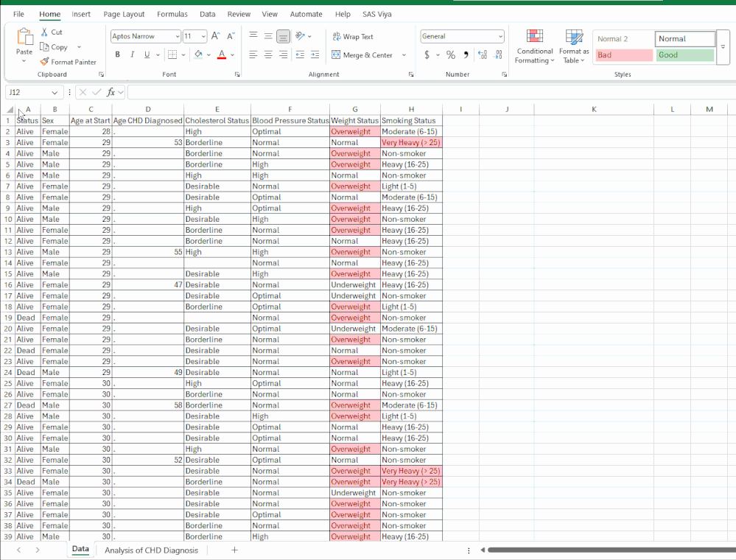Expand the Copy options arrow
This screenshot has height=560, width=736.
tap(79, 47)
